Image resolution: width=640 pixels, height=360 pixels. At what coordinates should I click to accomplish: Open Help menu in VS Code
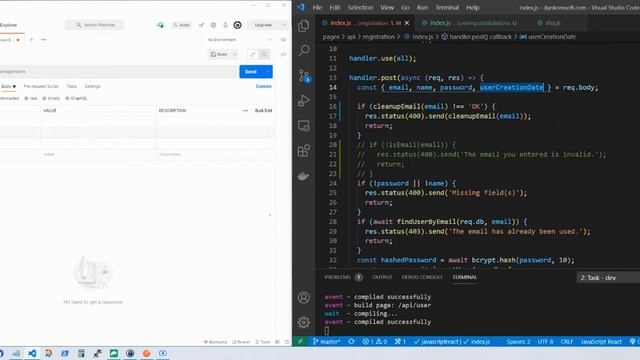pyautogui.click(x=473, y=7)
